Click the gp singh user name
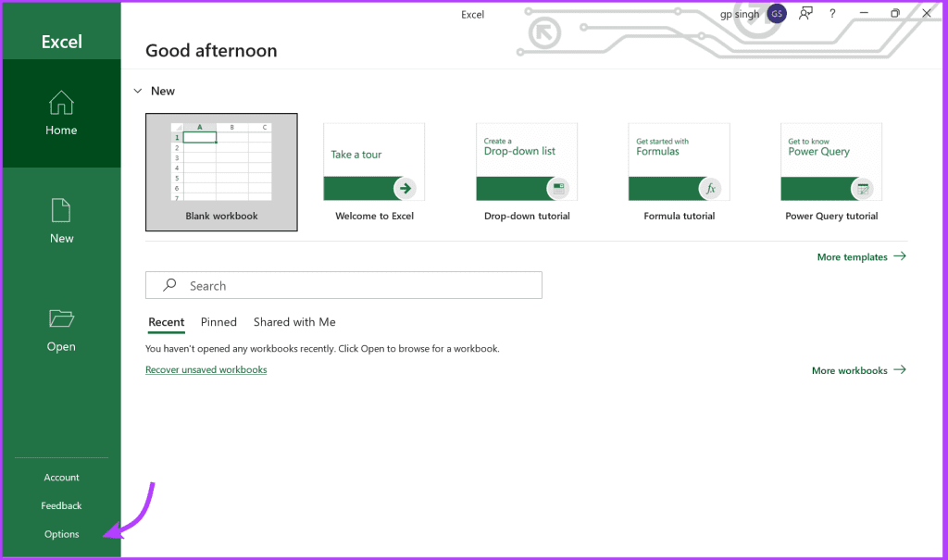 [x=740, y=14]
